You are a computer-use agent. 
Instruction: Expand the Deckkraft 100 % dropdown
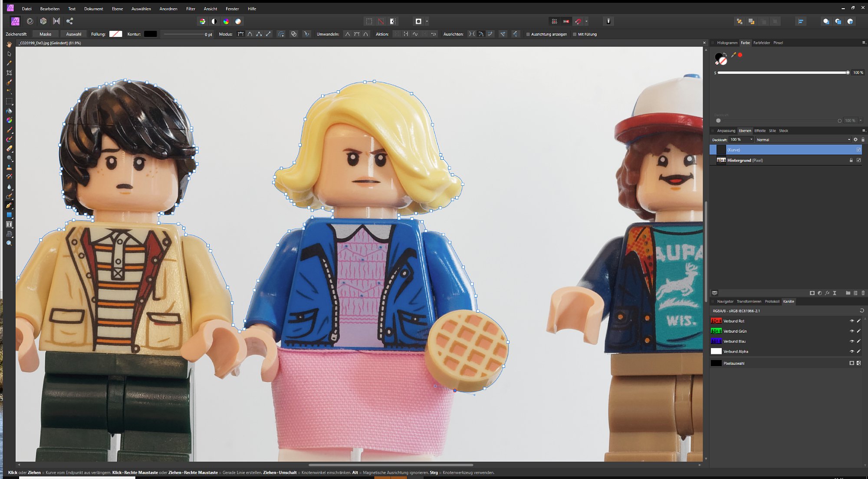(x=751, y=140)
